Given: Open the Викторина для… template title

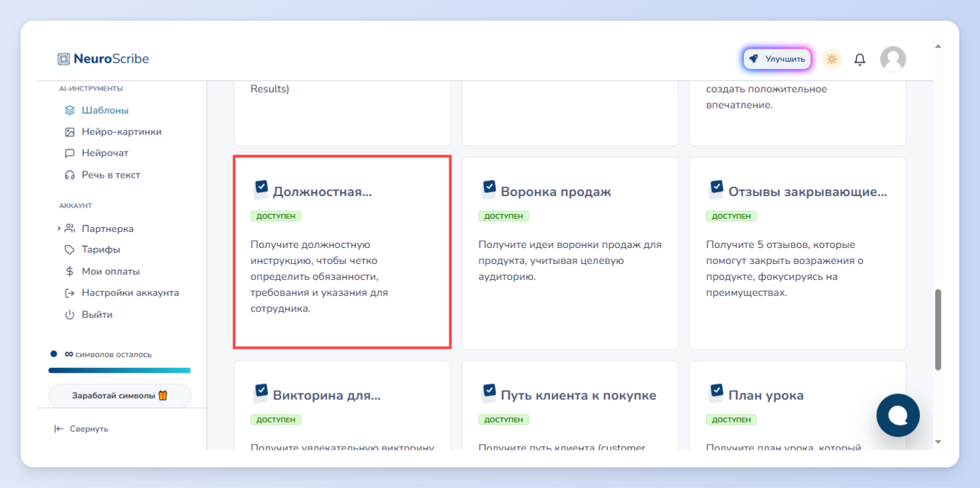Looking at the screenshot, I should [x=327, y=395].
